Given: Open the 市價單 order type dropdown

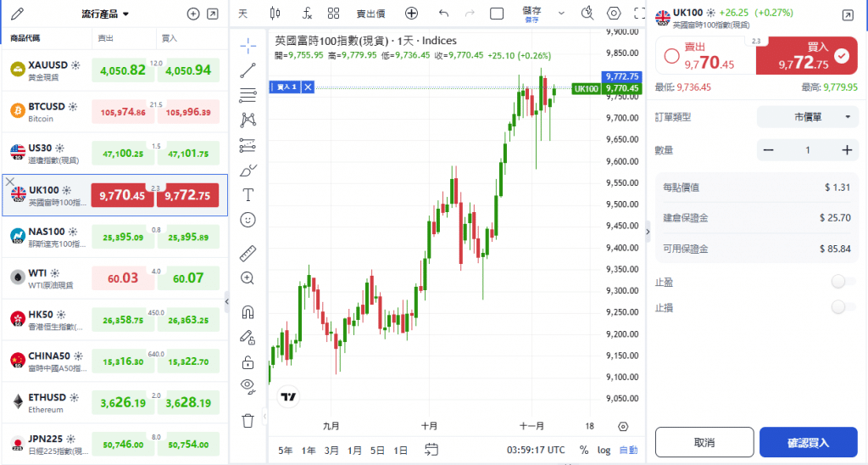Looking at the screenshot, I should click(x=808, y=117).
